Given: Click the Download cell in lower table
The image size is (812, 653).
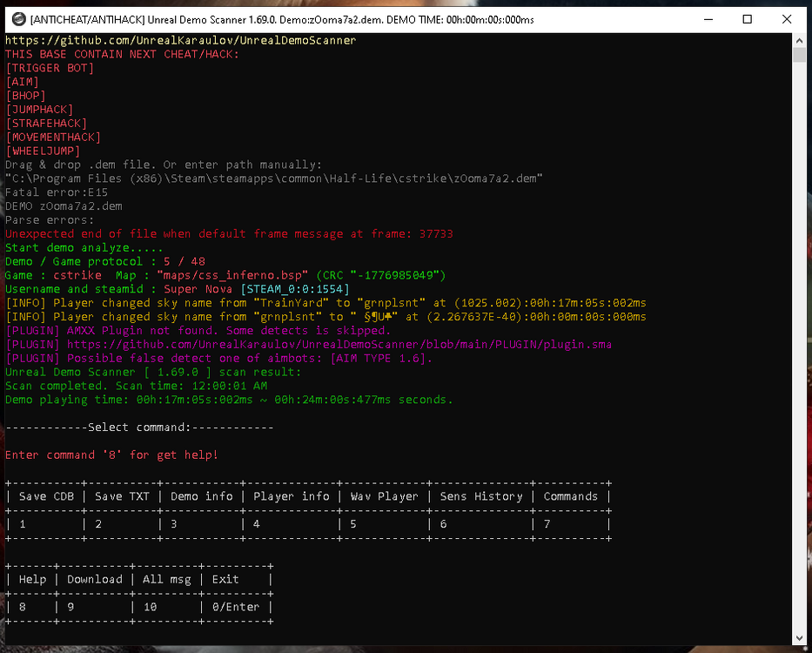Looking at the screenshot, I should [94, 579].
